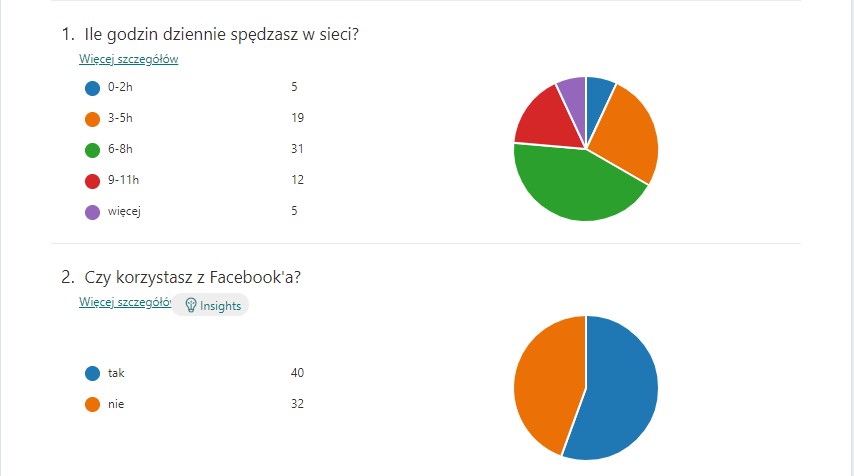Click the Insights button
Image resolution: width=854 pixels, height=476 pixels.
point(211,305)
